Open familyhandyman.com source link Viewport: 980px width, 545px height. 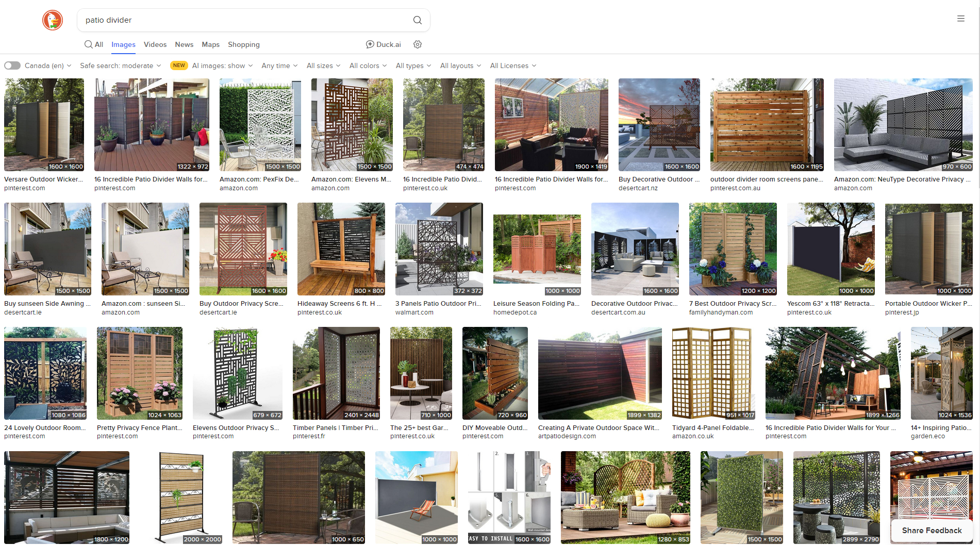(x=721, y=312)
